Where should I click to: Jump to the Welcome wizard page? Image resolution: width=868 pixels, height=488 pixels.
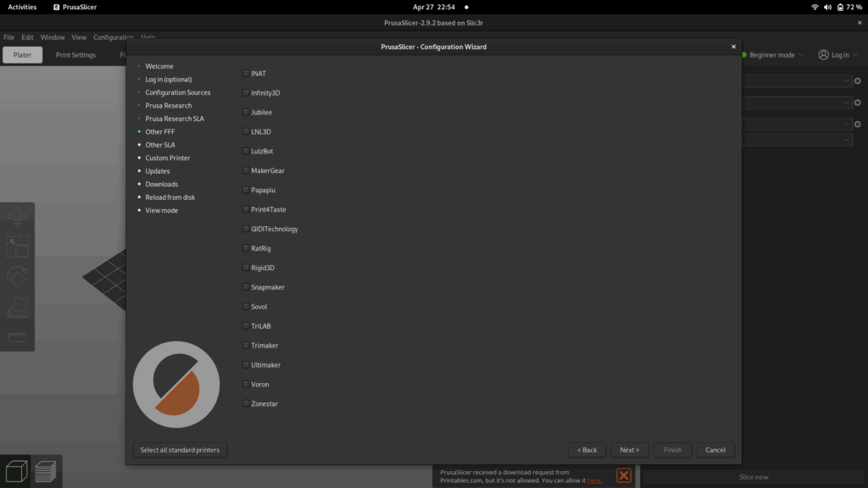[159, 66]
